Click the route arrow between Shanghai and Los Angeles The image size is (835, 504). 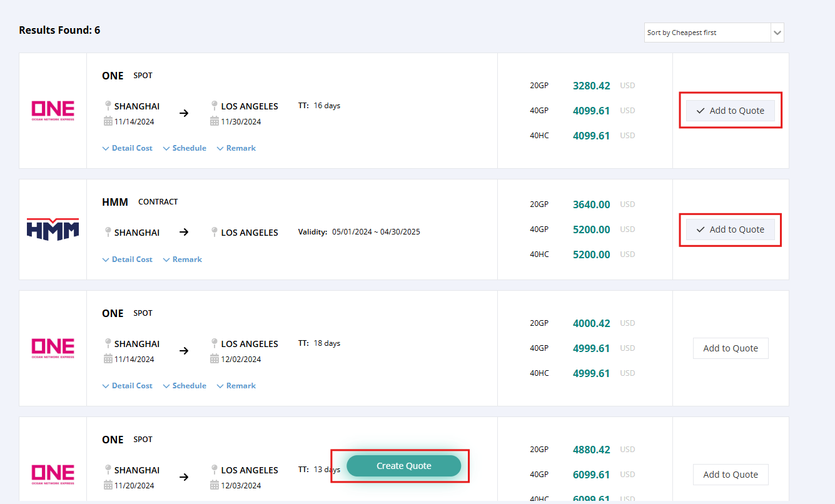click(184, 113)
